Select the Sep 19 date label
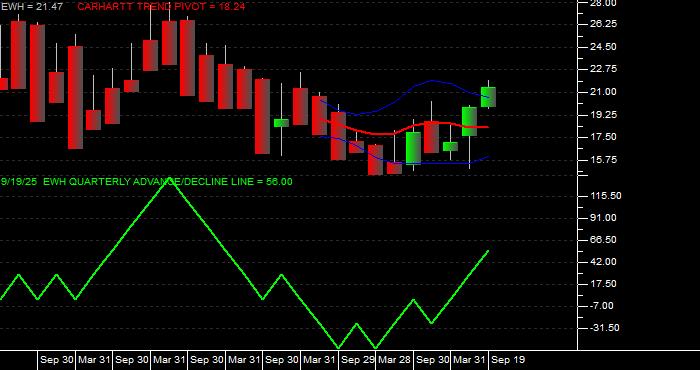Screen dimensions: 700x370 click(x=508, y=360)
